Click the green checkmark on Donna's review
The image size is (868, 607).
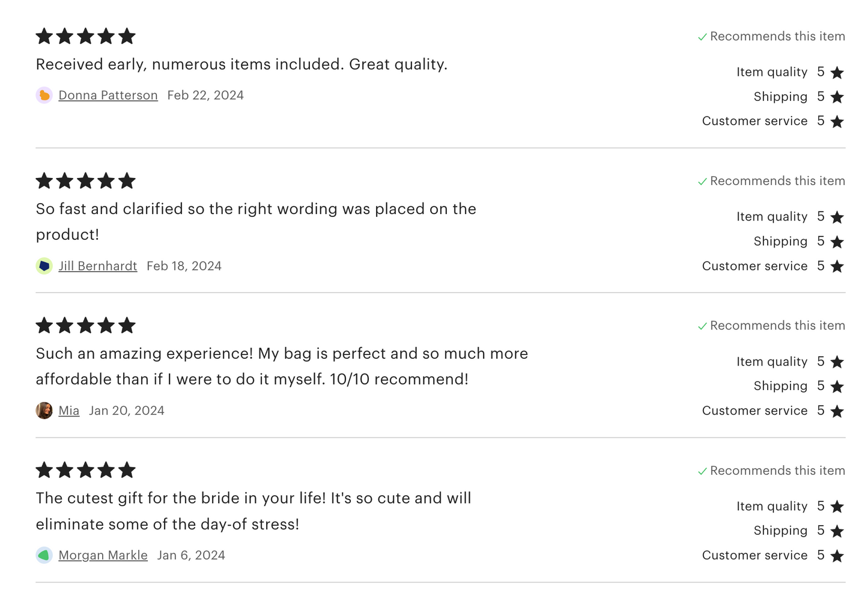tap(702, 37)
